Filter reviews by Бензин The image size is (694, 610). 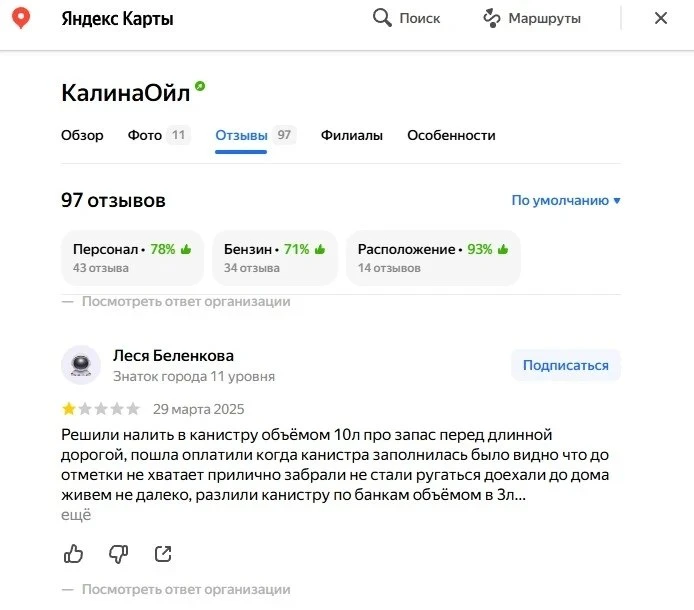(273, 257)
